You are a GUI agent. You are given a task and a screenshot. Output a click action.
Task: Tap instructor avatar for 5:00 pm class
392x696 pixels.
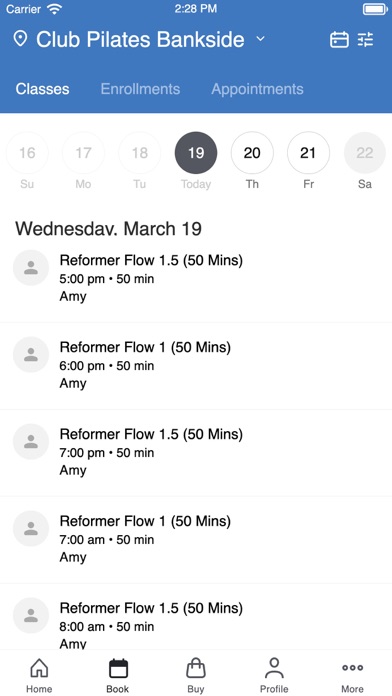[31, 268]
